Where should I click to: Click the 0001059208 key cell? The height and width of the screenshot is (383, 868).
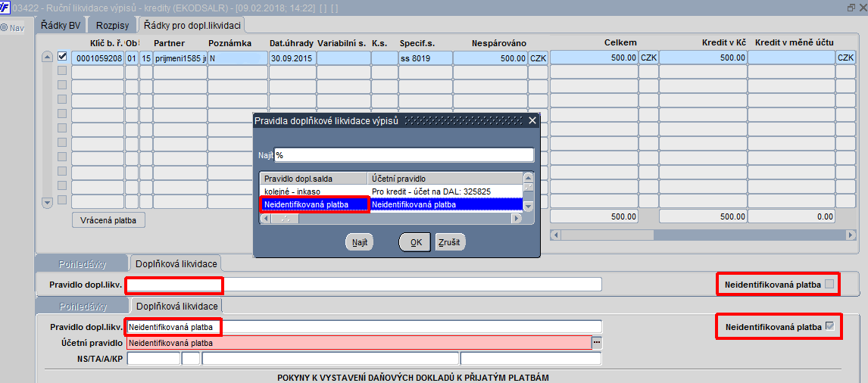99,58
